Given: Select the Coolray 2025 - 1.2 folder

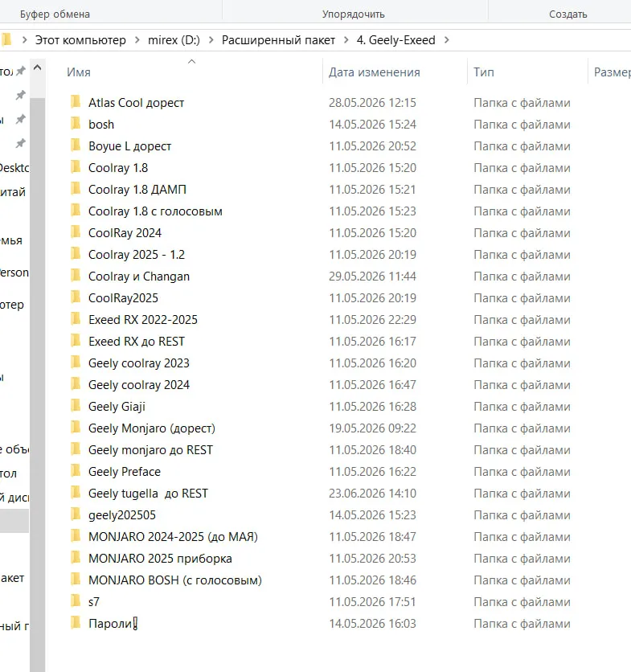Looking at the screenshot, I should coord(137,255).
